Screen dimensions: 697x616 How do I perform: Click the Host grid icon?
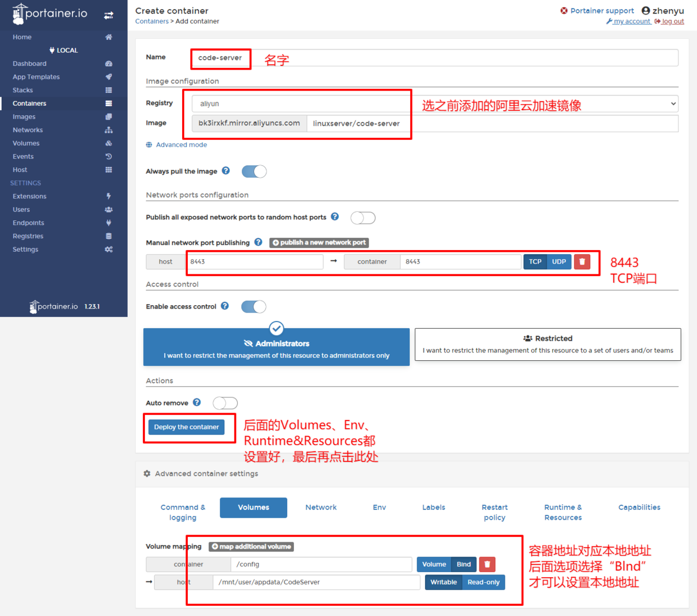click(x=108, y=170)
